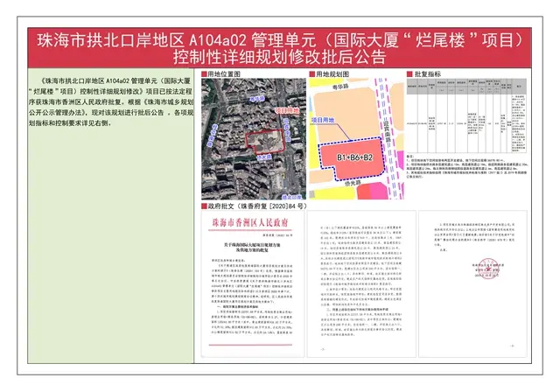Click the red header 珠海市香洲区人民政府
560x392 pixels.
click(250, 223)
